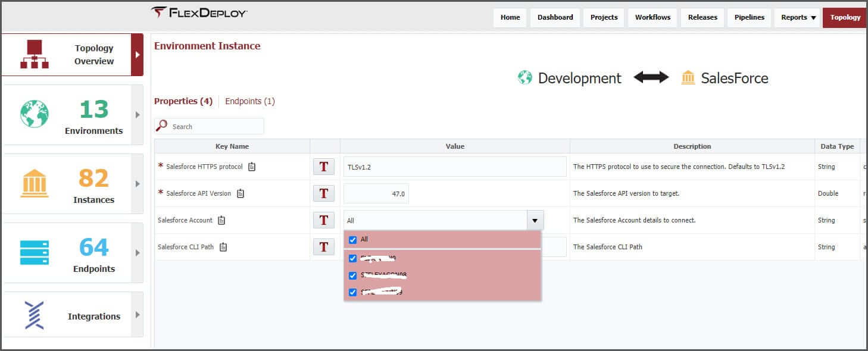
Task: Click the properties Search field
Action: pyautogui.click(x=214, y=126)
